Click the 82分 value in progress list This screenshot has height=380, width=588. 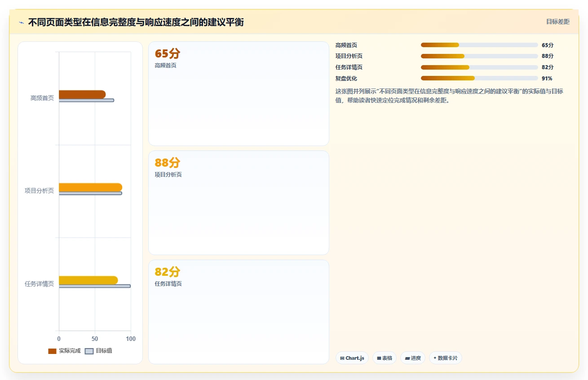tap(548, 67)
